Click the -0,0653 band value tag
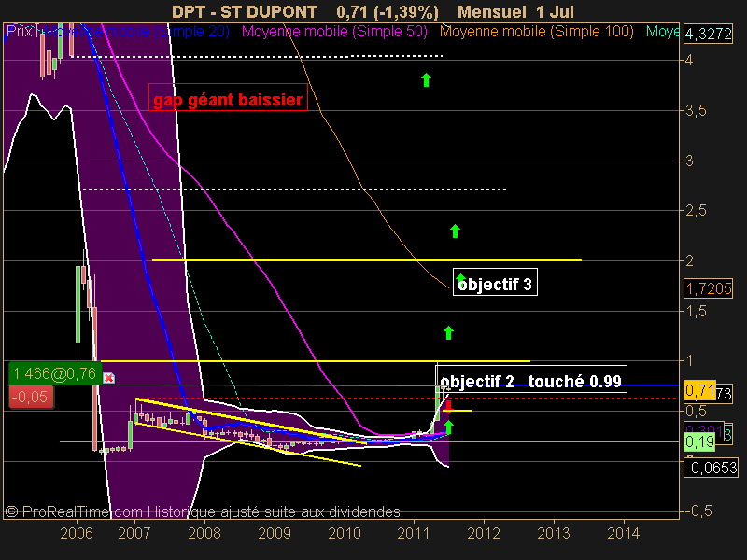 coord(711,468)
